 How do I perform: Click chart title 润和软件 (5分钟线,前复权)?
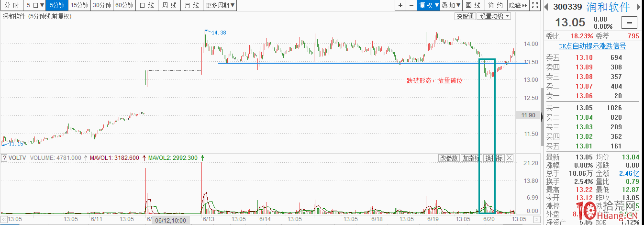click(38, 16)
